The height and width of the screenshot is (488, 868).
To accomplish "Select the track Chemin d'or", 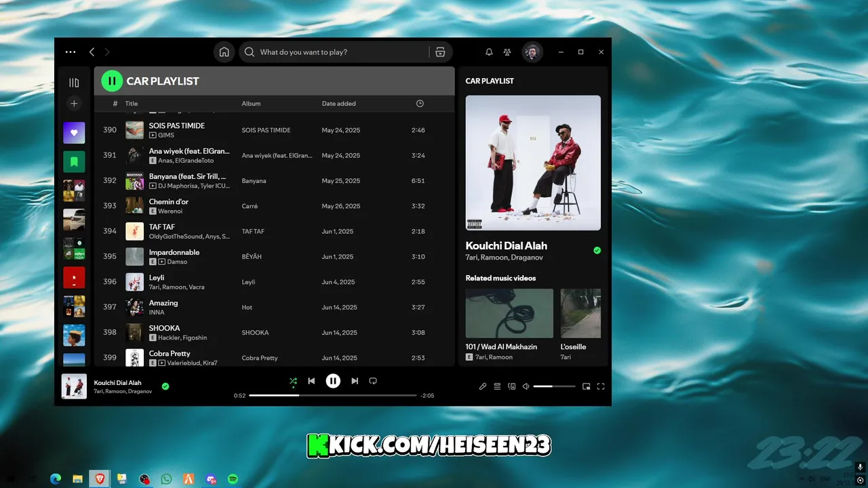I will click(x=169, y=201).
